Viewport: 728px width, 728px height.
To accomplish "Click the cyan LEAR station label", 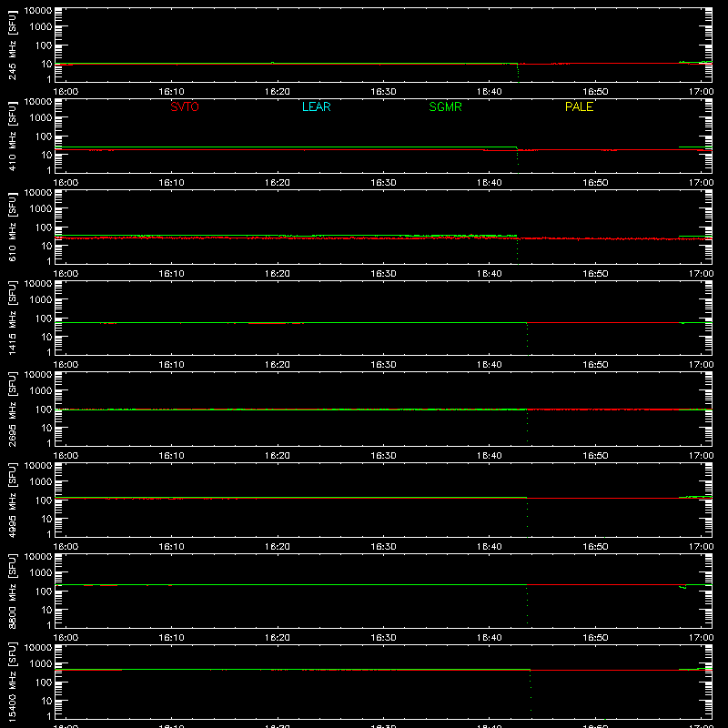I will click(316, 106).
